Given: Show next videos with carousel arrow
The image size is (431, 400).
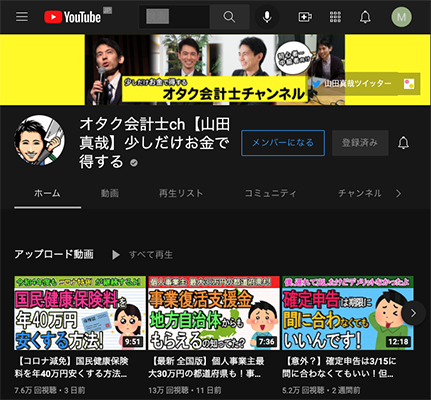Looking at the screenshot, I should (413, 313).
